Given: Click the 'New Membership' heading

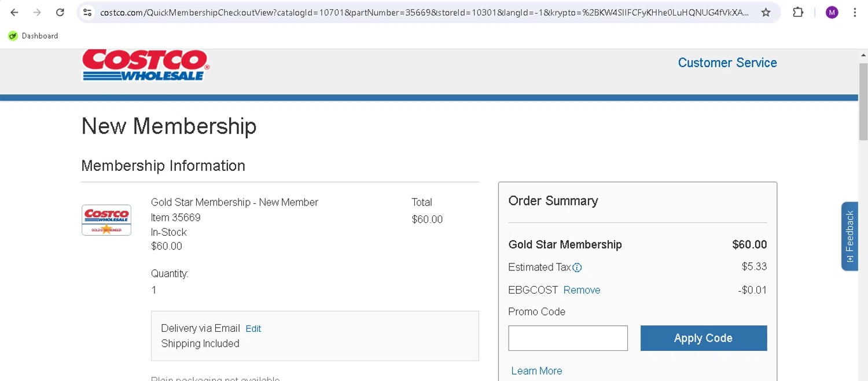Looking at the screenshot, I should [x=169, y=126].
